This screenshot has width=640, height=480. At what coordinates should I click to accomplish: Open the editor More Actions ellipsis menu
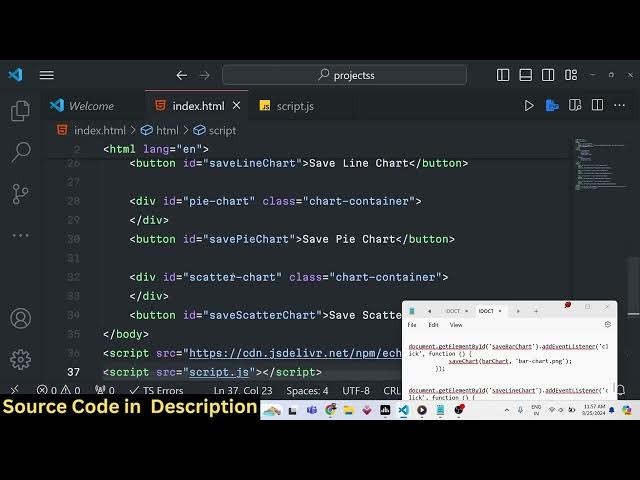pos(620,105)
